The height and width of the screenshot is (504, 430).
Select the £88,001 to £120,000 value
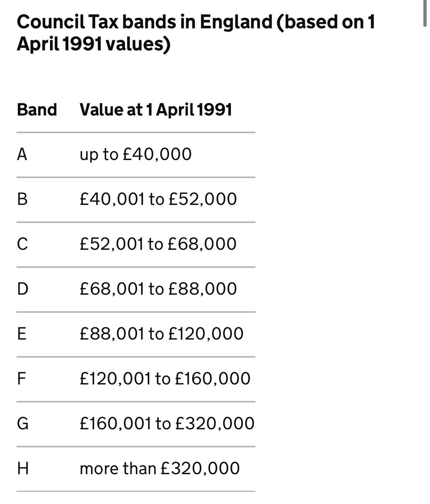pos(162,334)
